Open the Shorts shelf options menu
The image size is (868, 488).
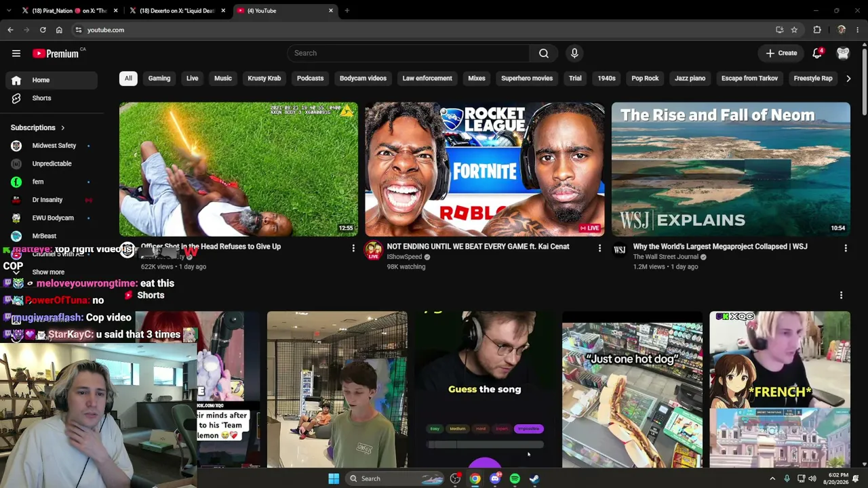tap(841, 296)
